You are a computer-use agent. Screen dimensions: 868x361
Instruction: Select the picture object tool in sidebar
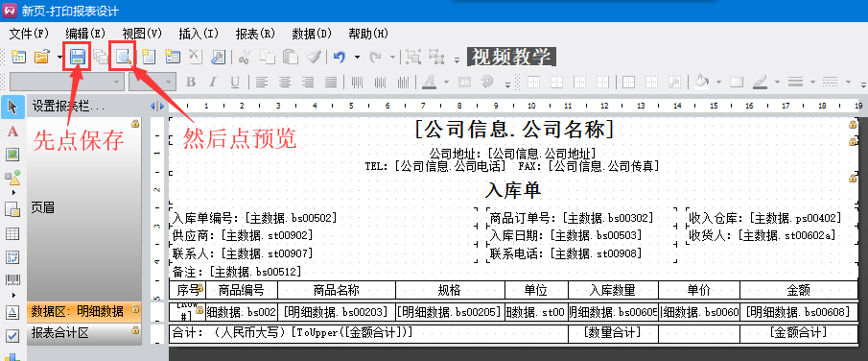point(12,155)
